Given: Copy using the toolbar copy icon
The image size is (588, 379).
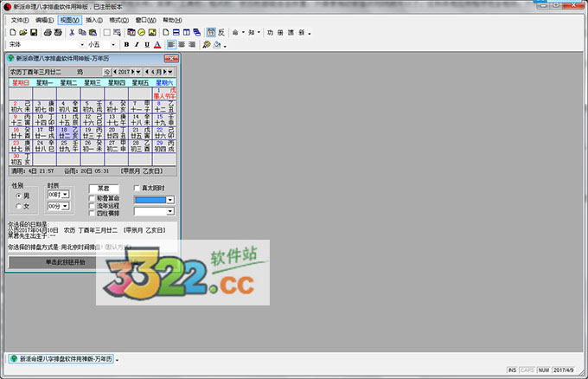Looking at the screenshot, I should coord(82,33).
